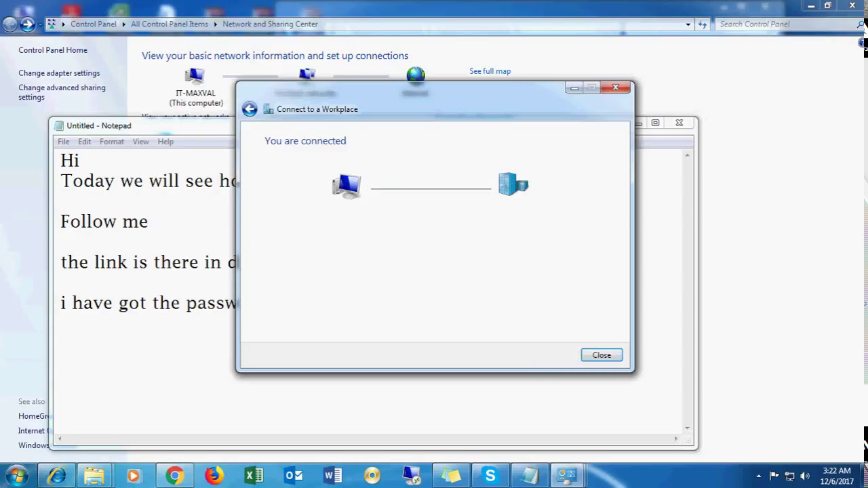Open the address bar history dropdown
868x488 pixels.
[x=688, y=24]
